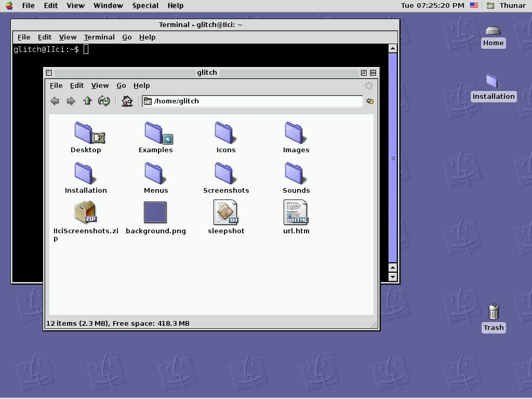Reload the current folder with refresh icon
This screenshot has height=399, width=532.
point(104,101)
